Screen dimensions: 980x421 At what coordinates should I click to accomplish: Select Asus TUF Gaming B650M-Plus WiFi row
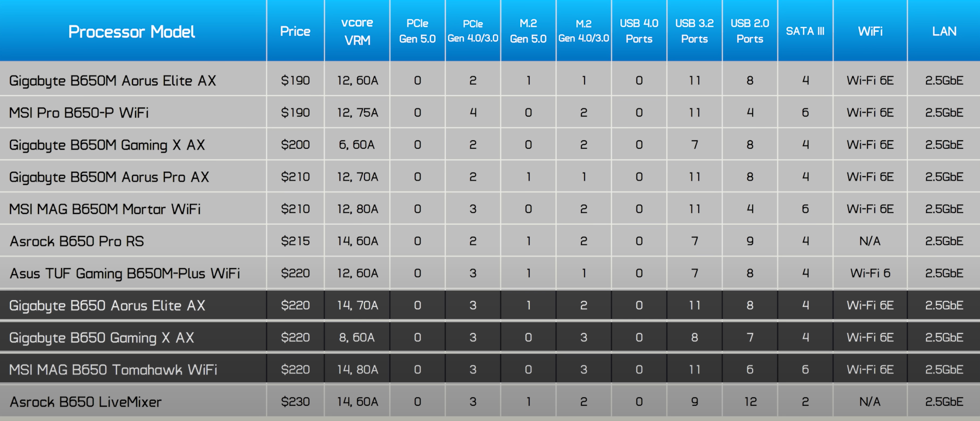coord(125,273)
